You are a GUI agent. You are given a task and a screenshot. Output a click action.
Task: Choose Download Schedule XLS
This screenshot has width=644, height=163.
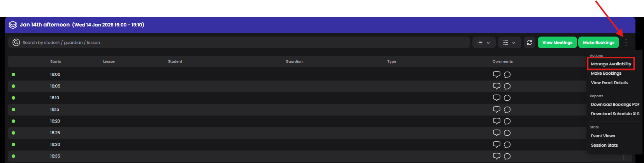pyautogui.click(x=615, y=114)
